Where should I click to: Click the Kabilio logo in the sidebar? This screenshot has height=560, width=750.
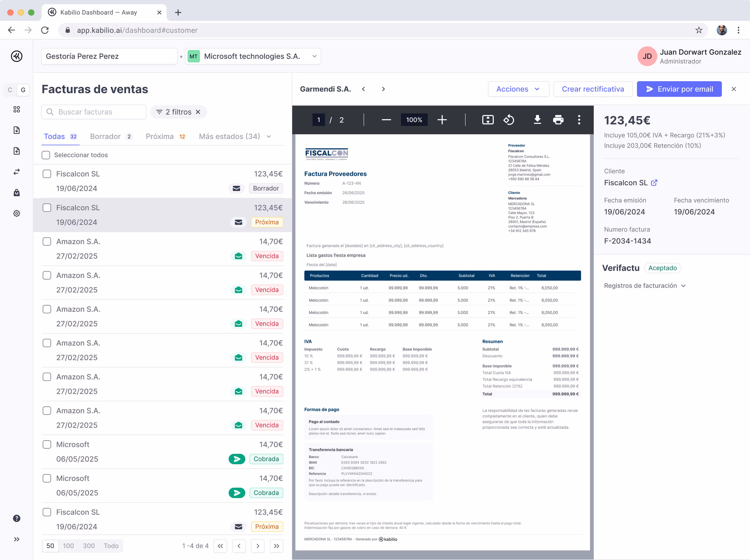[17, 56]
